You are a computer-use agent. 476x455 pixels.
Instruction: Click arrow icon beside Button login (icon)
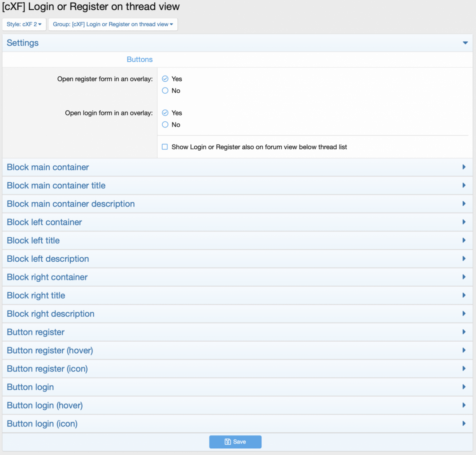point(464,423)
